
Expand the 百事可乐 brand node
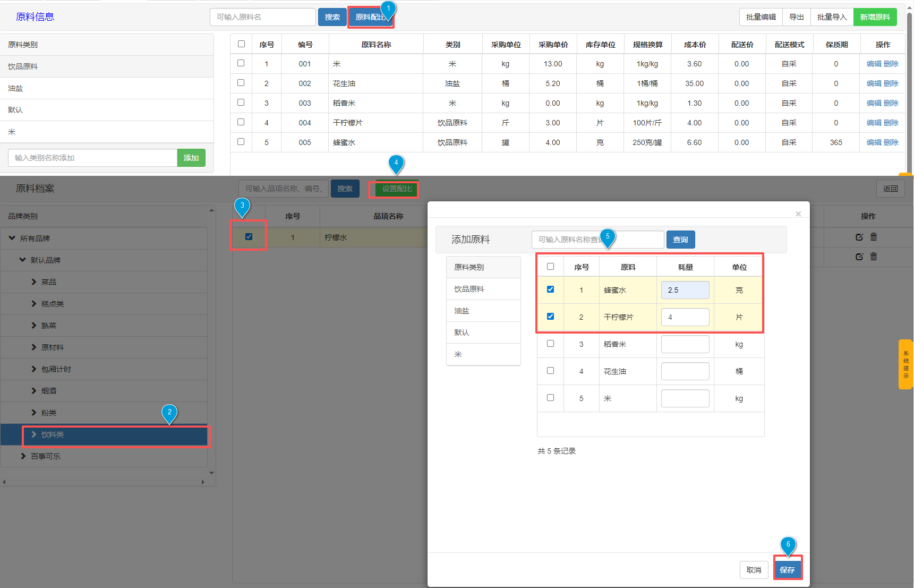[23, 456]
